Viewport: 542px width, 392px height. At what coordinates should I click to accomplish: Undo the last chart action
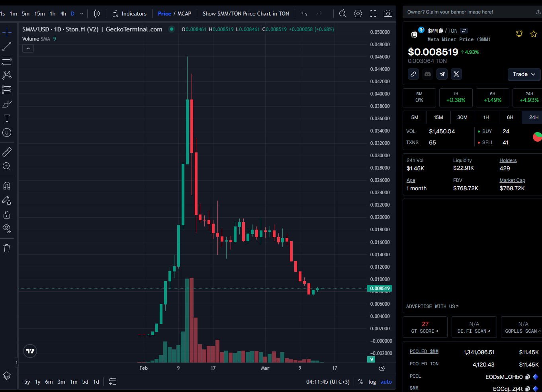coord(304,14)
